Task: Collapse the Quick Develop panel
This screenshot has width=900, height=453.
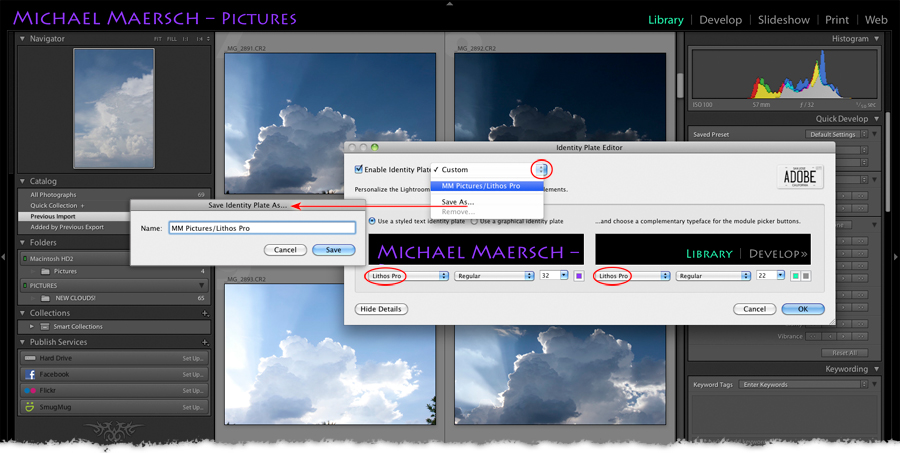Action: point(876,119)
